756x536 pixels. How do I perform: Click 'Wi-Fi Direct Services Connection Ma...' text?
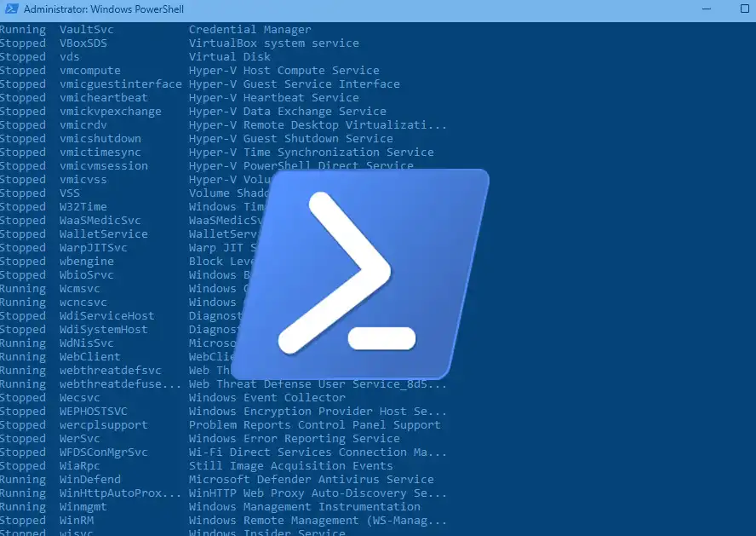pos(318,452)
